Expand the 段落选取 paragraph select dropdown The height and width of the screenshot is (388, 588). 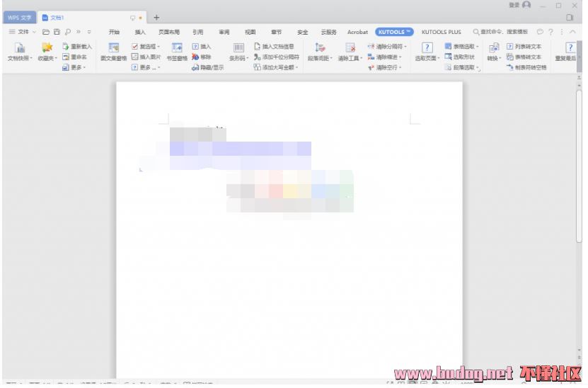click(x=462, y=67)
